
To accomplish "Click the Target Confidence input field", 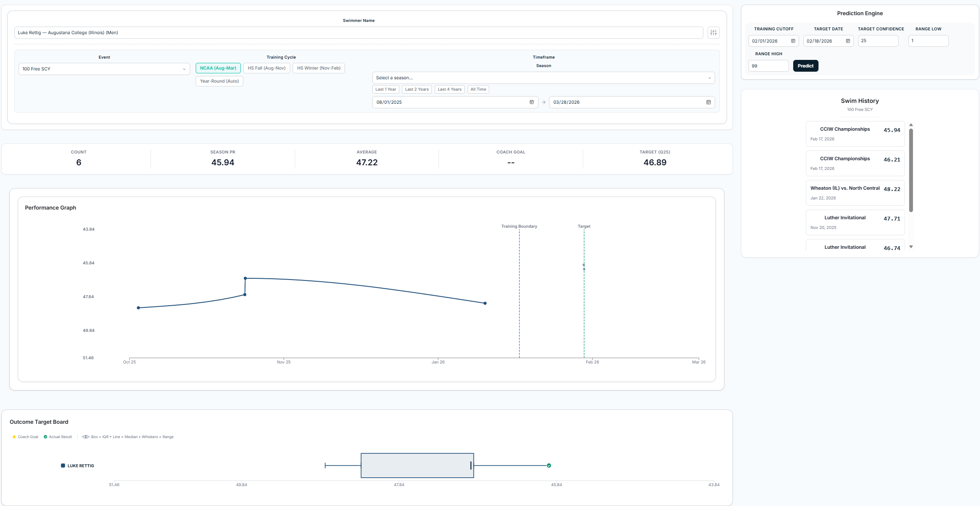I will point(878,41).
